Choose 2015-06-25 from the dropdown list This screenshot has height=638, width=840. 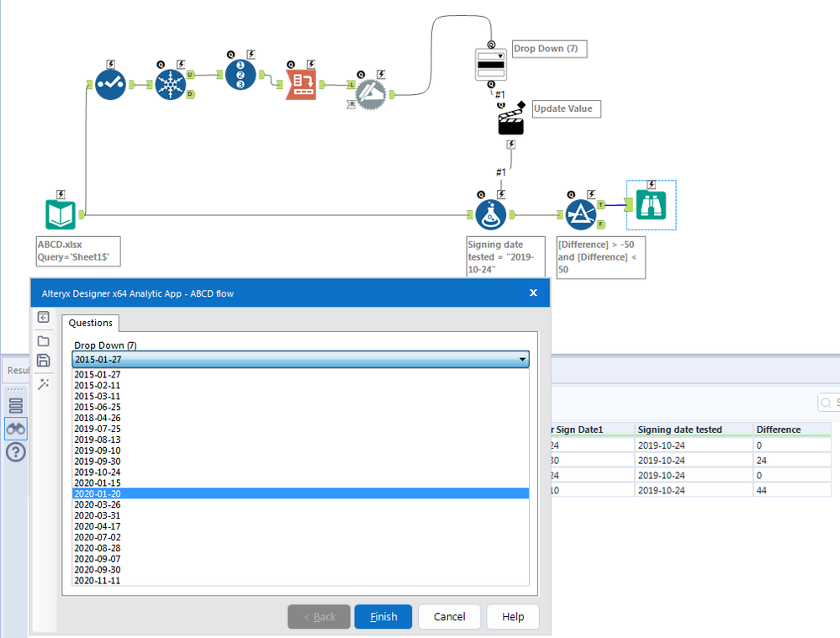point(300,407)
